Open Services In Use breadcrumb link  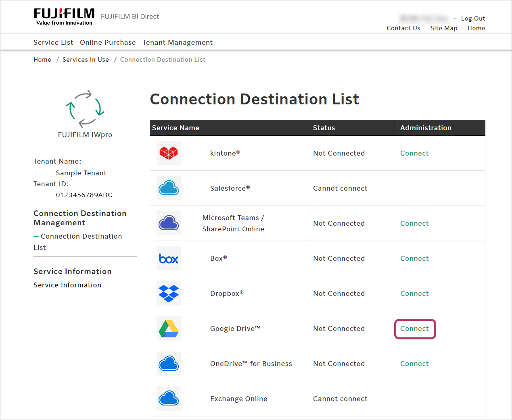(86, 60)
